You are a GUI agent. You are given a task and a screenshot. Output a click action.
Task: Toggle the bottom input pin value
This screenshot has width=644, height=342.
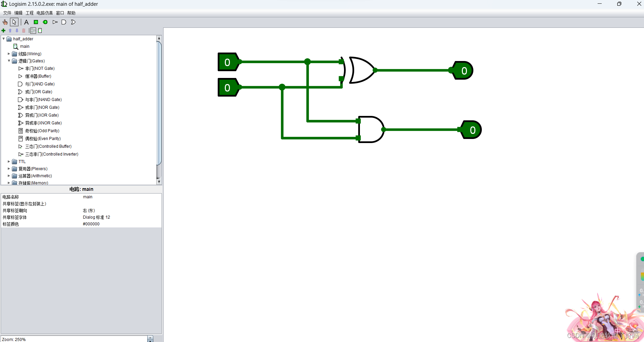pyautogui.click(x=228, y=87)
